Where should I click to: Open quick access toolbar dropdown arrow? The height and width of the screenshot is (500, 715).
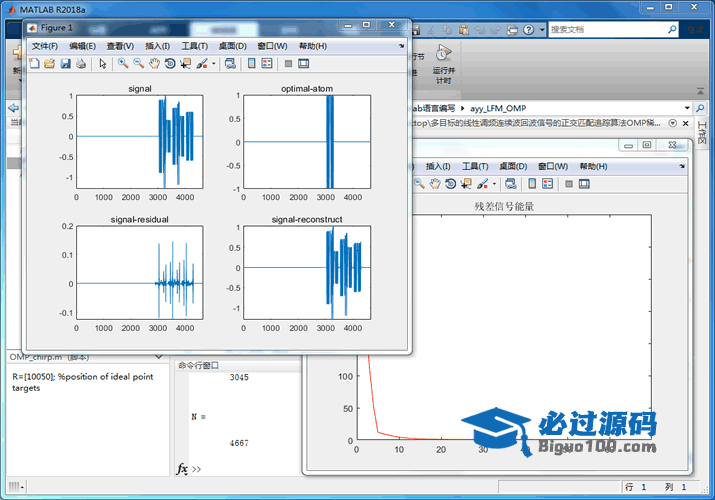pyautogui.click(x=542, y=30)
